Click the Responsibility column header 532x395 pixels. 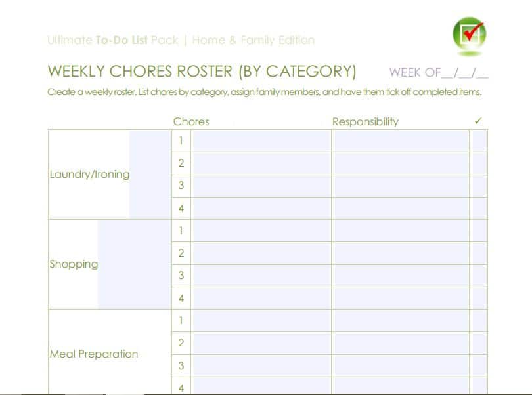(365, 121)
